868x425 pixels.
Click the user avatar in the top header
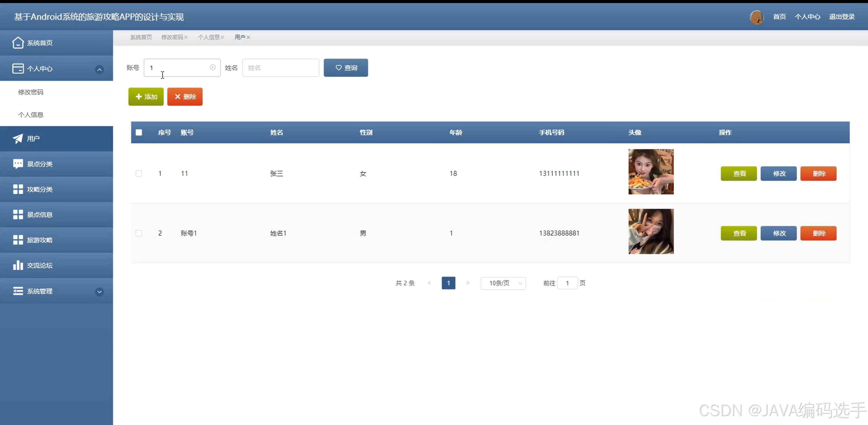756,17
